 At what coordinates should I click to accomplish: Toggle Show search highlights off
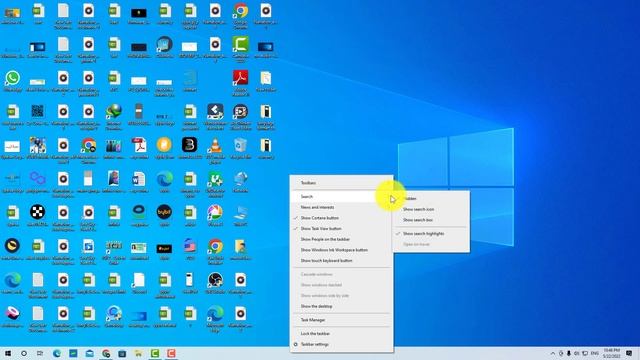coord(431,233)
